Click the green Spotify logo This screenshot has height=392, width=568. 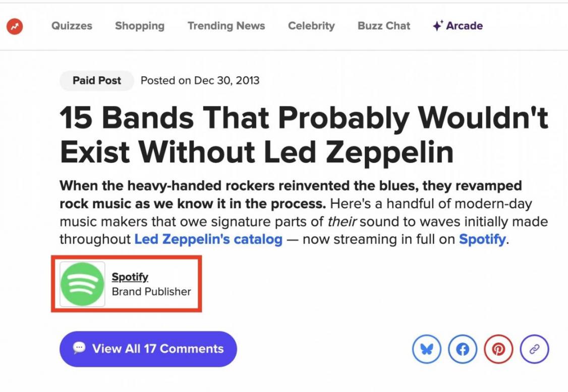tap(82, 284)
